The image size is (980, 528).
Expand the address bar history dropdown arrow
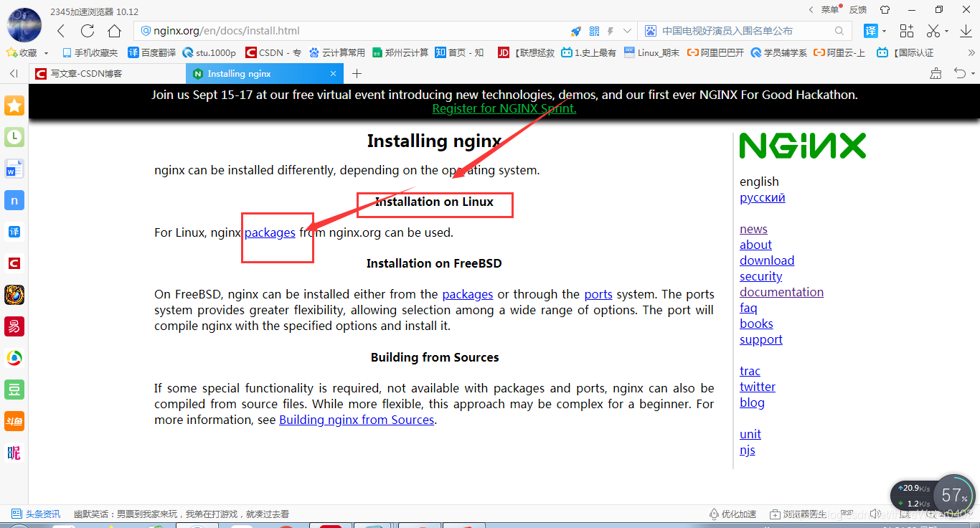point(627,31)
